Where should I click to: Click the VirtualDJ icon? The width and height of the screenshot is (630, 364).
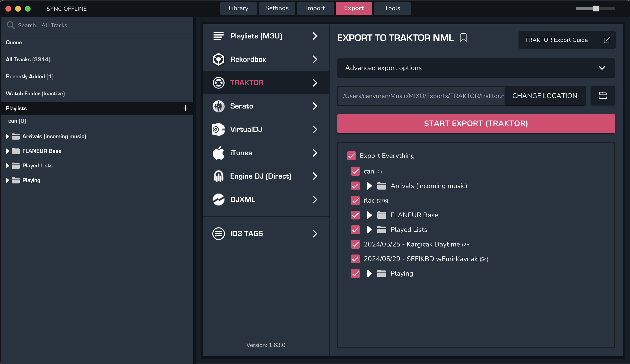pyautogui.click(x=218, y=129)
